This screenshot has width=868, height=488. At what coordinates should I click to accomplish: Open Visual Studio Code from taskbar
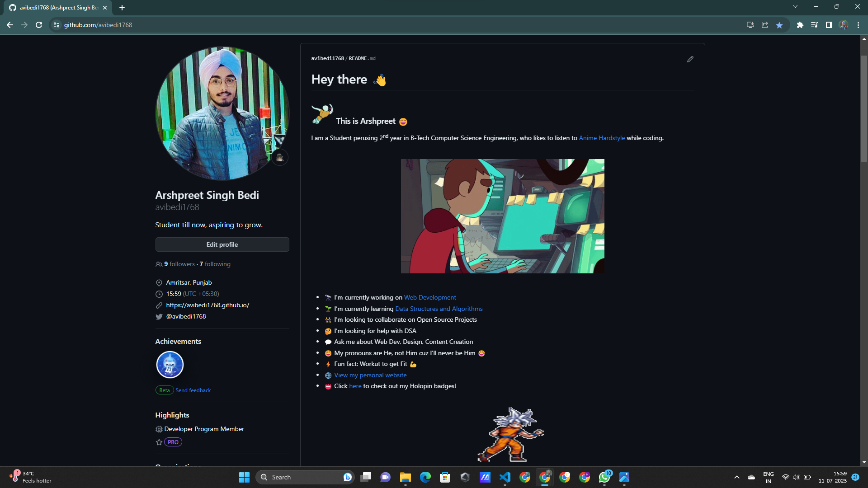pyautogui.click(x=505, y=477)
